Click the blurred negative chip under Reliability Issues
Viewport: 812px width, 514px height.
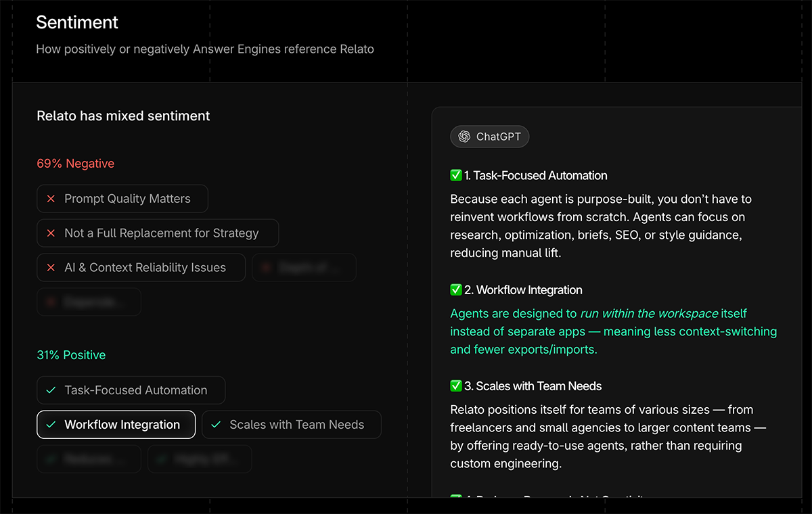pyautogui.click(x=89, y=302)
